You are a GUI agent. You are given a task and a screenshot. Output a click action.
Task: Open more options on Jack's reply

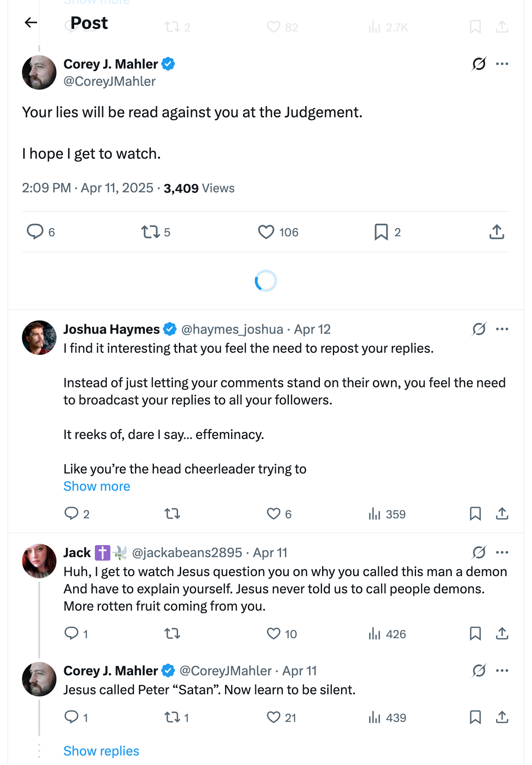point(502,552)
